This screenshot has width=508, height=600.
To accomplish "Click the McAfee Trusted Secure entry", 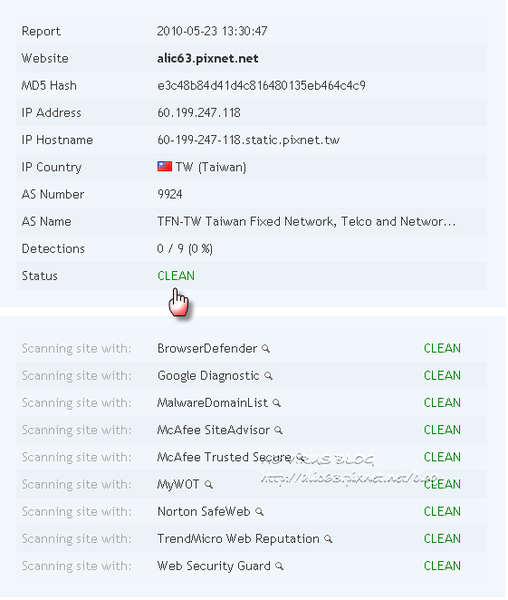I will tap(225, 458).
